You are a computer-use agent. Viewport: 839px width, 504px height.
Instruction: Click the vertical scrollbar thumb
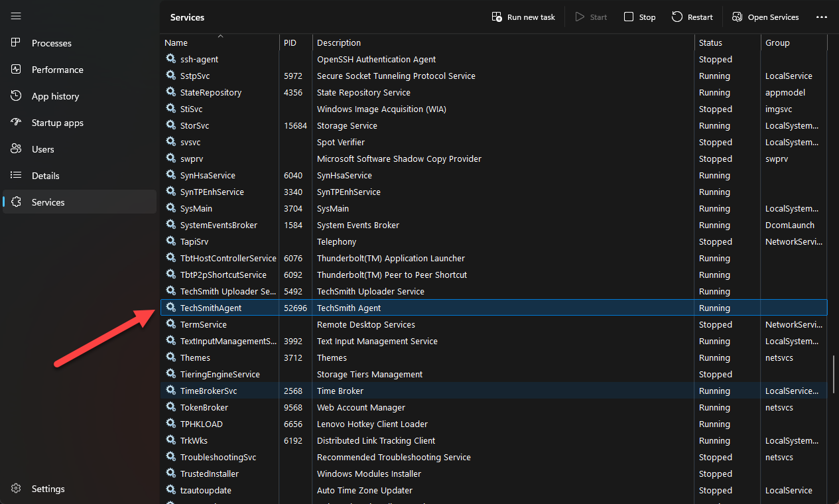pos(834,375)
